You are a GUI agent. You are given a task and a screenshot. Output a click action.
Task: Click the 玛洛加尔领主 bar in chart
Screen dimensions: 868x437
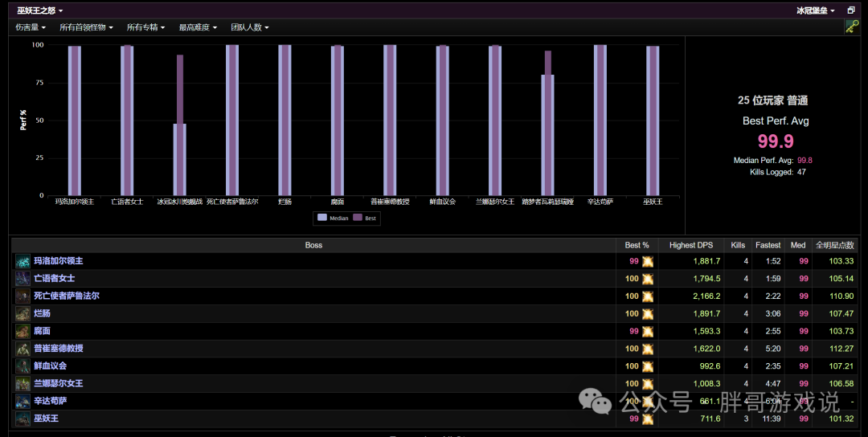[74, 120]
